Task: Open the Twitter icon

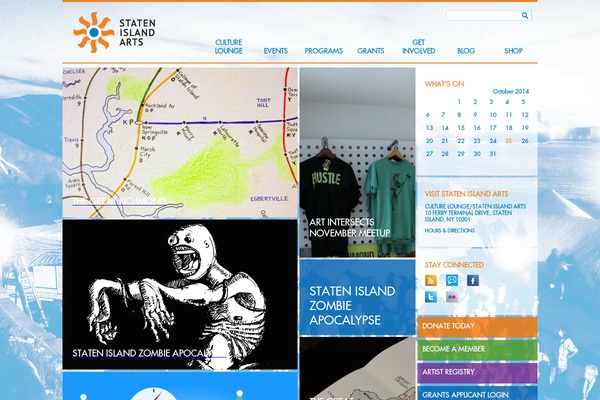Action: 431,297
